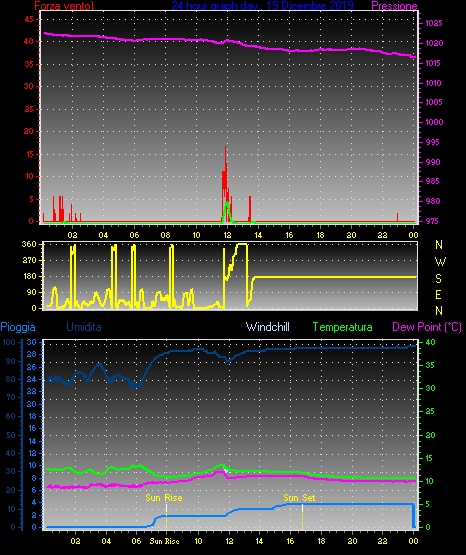Click the 24 hour graph day title
The image size is (466, 555).
point(263,6)
